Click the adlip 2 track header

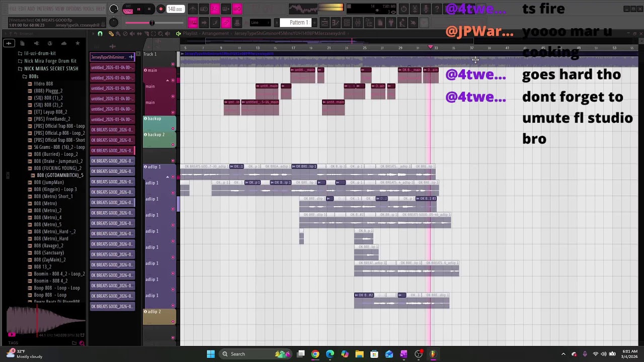[x=159, y=317]
